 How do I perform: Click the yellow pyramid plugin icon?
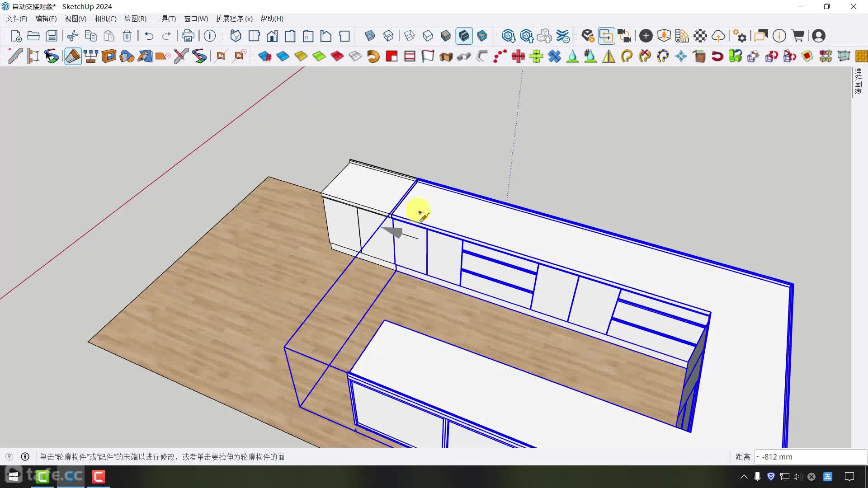[609, 56]
